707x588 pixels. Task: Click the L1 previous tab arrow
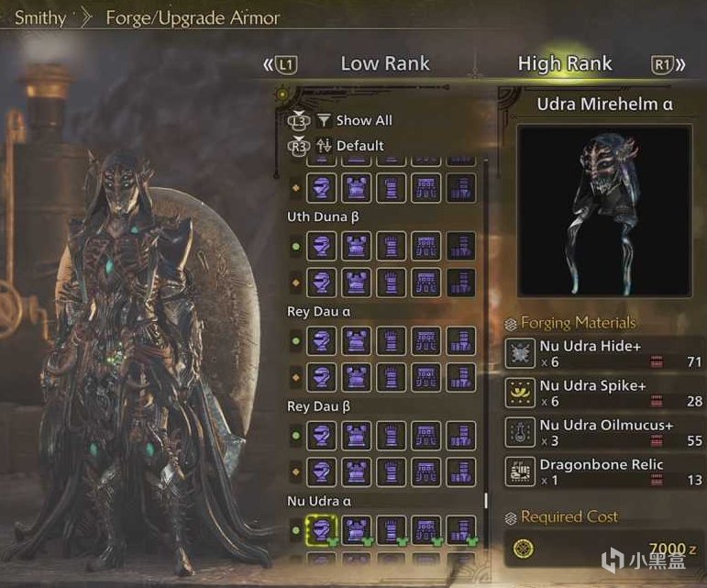click(281, 64)
